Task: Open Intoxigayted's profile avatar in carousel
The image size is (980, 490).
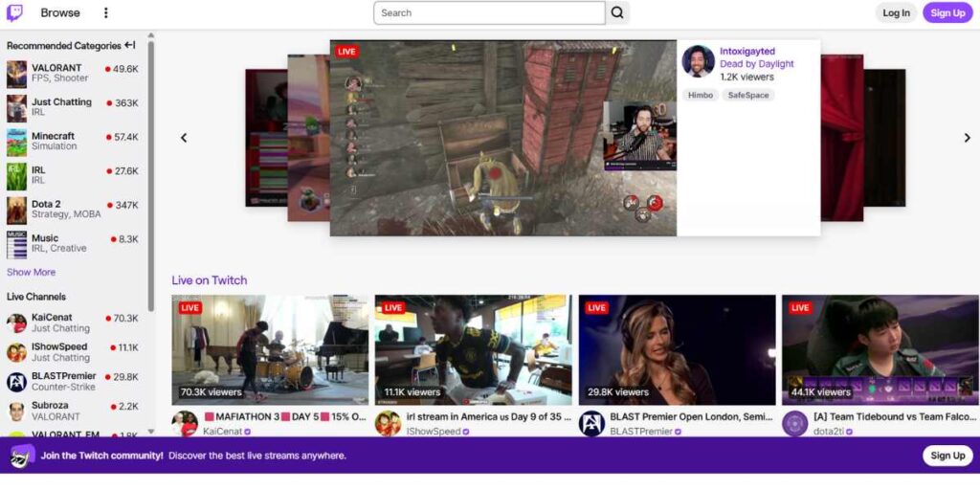Action: [698, 61]
